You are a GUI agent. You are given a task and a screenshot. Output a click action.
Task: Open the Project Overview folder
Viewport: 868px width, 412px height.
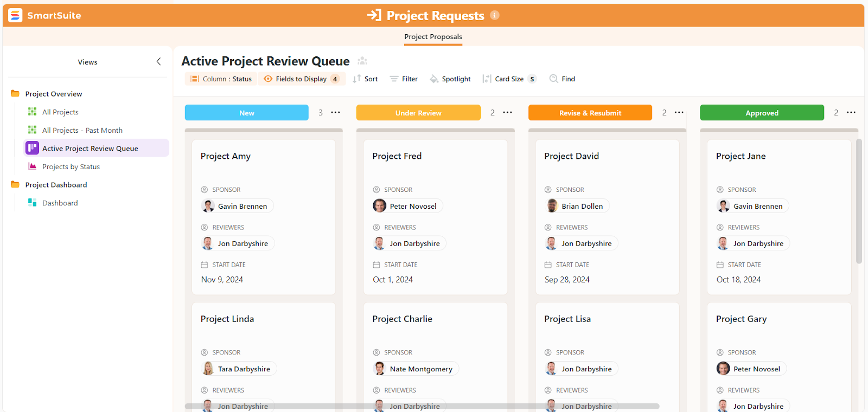[54, 94]
